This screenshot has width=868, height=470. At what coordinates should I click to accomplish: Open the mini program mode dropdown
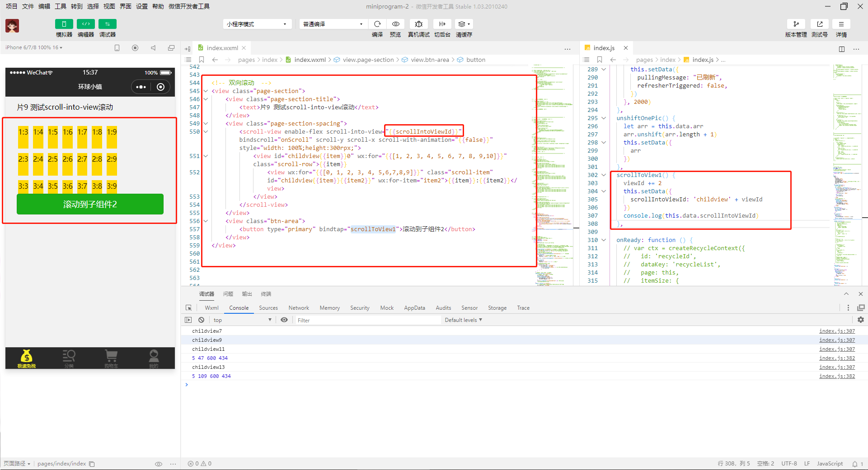257,24
